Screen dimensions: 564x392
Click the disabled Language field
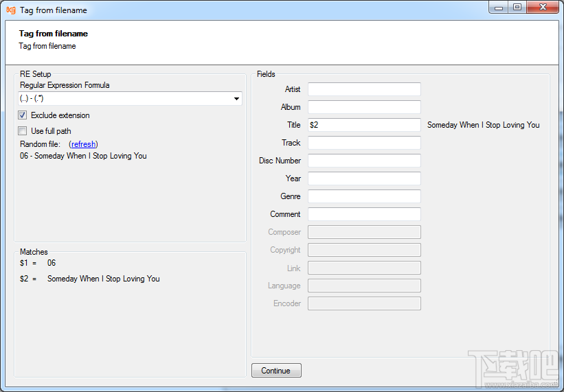point(364,286)
